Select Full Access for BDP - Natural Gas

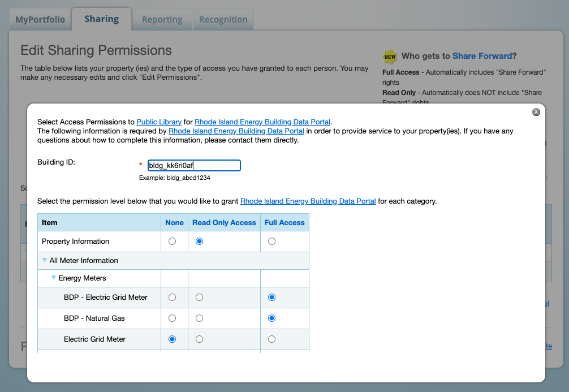click(272, 318)
